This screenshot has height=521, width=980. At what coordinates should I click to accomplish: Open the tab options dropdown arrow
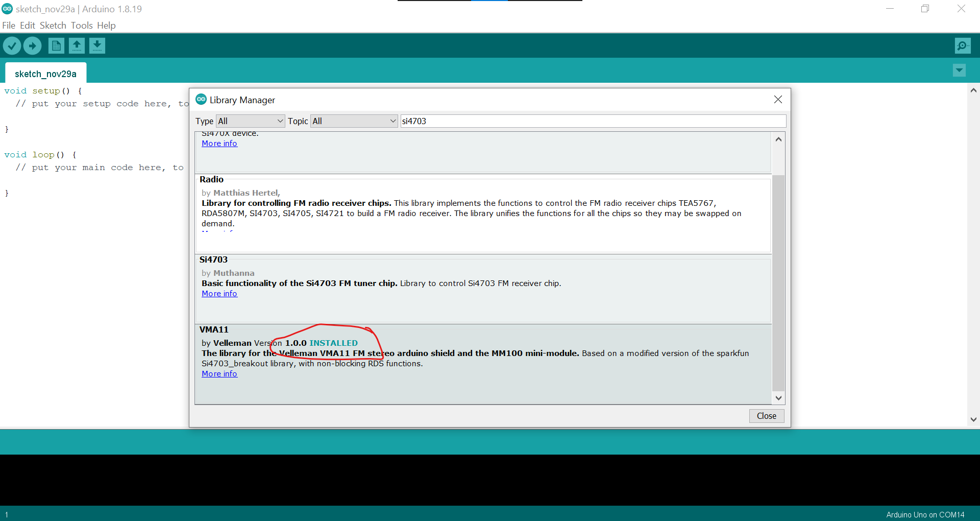point(959,70)
